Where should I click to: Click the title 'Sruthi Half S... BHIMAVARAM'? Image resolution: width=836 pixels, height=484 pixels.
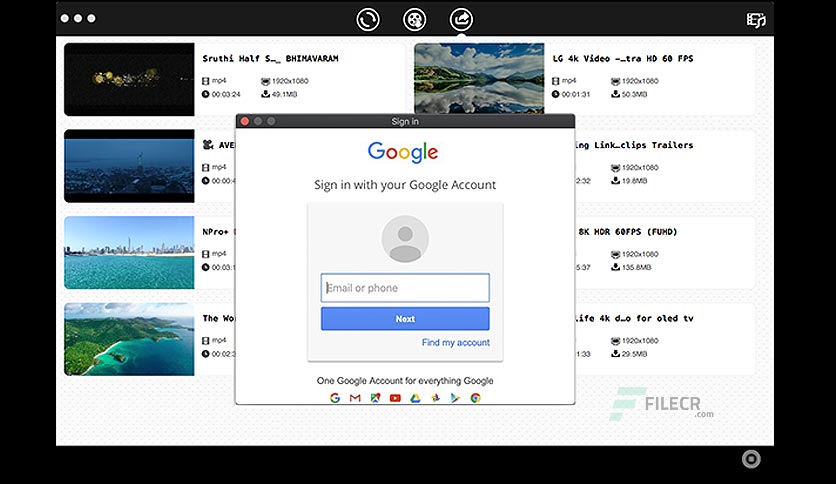pos(270,59)
